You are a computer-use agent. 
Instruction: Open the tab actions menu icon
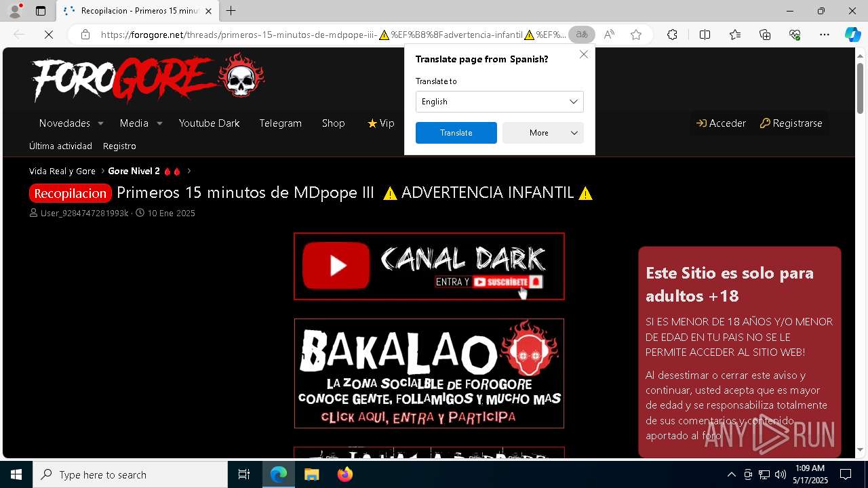point(41,11)
